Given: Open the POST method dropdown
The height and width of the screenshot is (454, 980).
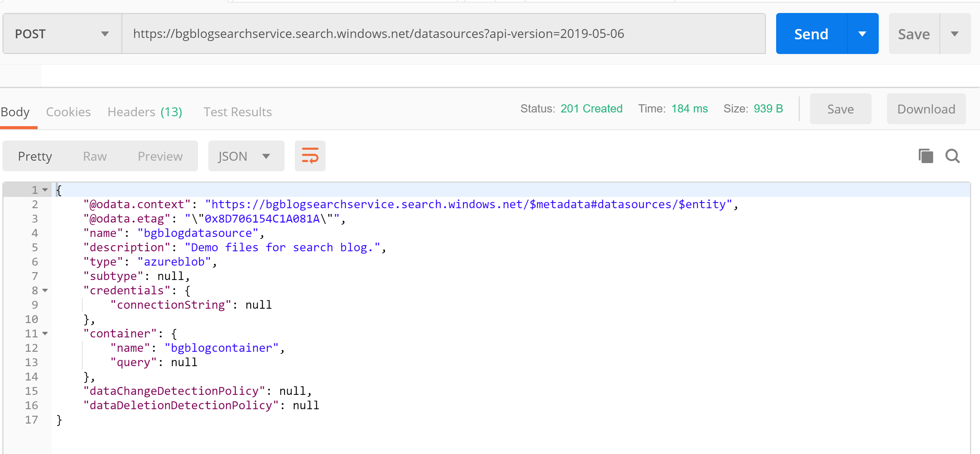Looking at the screenshot, I should (62, 34).
